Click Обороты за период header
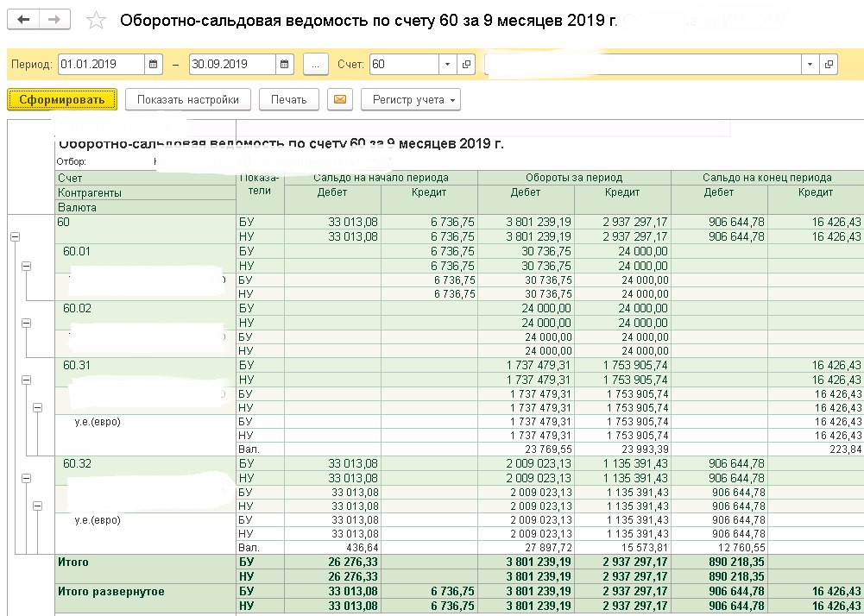 pos(574,178)
